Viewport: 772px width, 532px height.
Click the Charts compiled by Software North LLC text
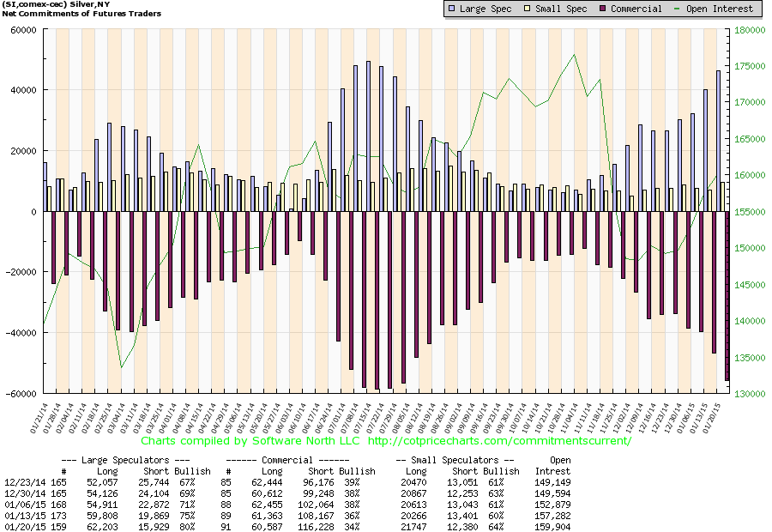pyautogui.click(x=250, y=441)
